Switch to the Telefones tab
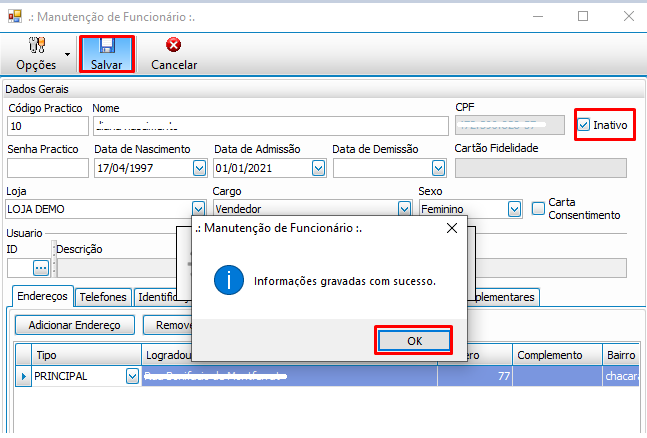This screenshot has width=647, height=438. [x=103, y=297]
